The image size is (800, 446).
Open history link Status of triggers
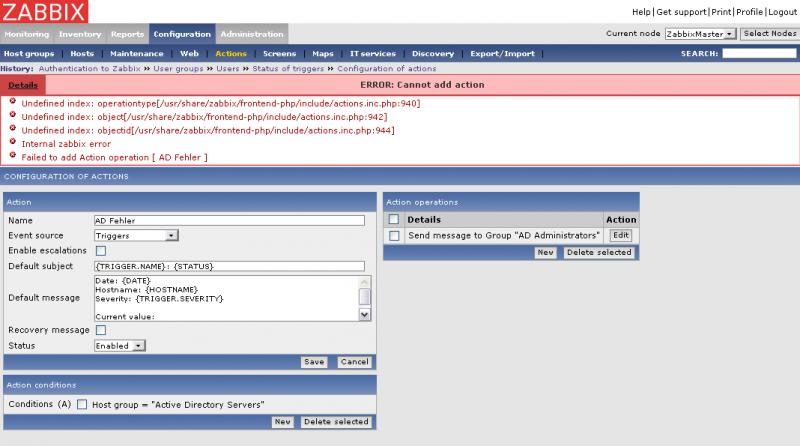point(288,68)
